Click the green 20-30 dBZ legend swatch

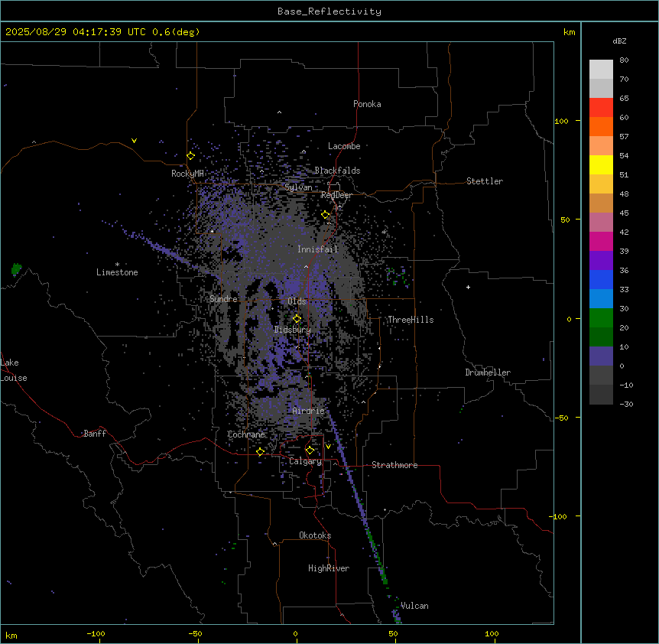coord(601,318)
